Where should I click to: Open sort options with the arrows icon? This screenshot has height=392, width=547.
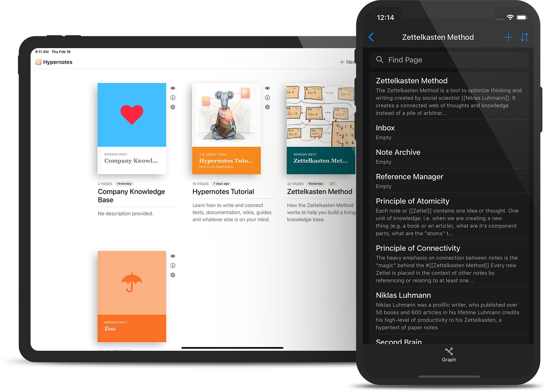(524, 37)
